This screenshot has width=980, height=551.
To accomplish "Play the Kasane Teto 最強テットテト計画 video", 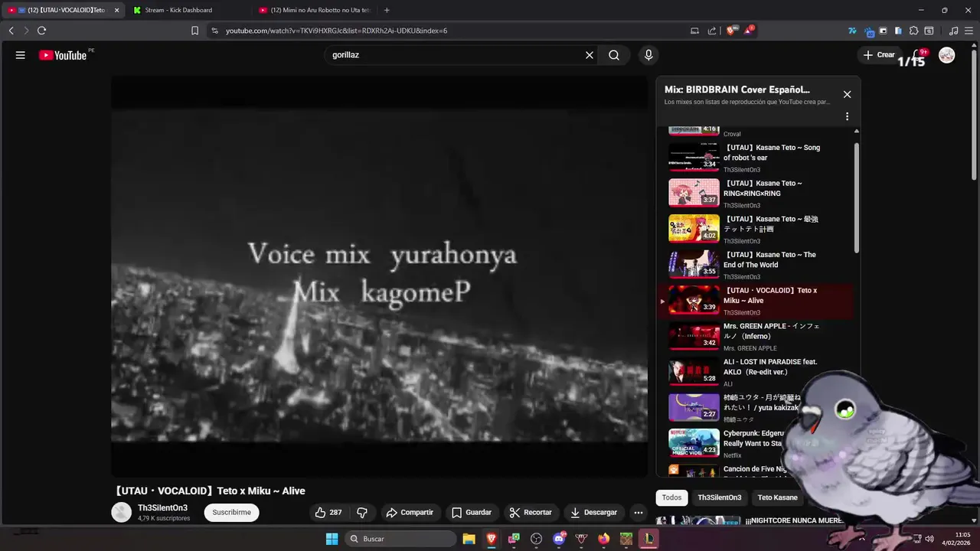I will [756, 229].
